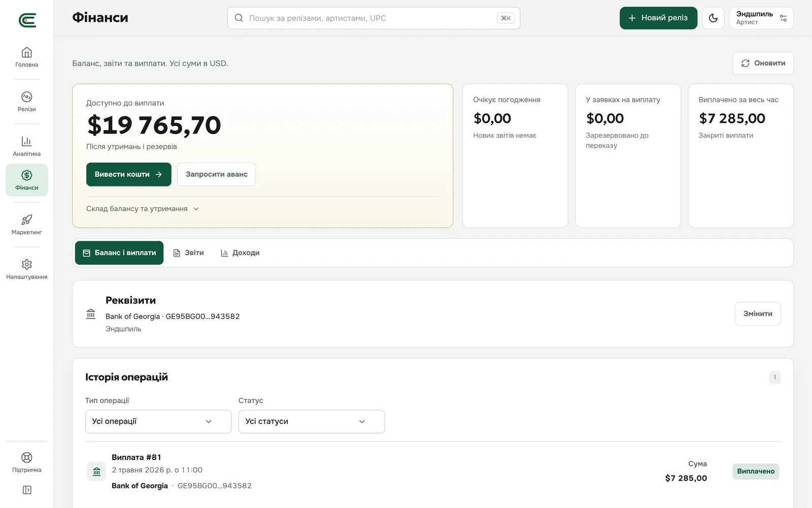812x508 pixels.
Task: Click operations count badge 1
Action: pyautogui.click(x=774, y=377)
